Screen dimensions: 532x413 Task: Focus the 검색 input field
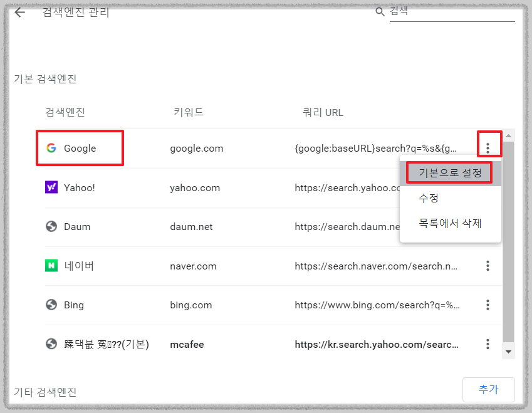point(452,13)
